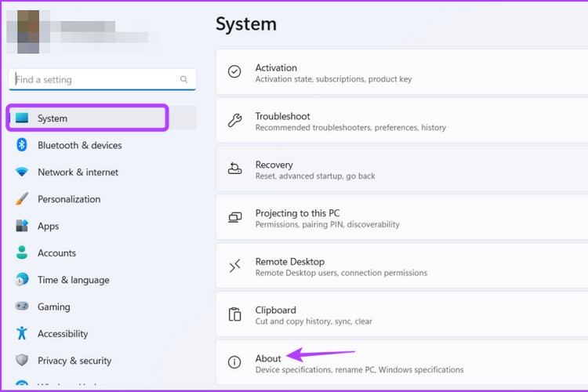Click the Remote Desktop arrows icon
The height and width of the screenshot is (392, 588).
click(x=234, y=266)
